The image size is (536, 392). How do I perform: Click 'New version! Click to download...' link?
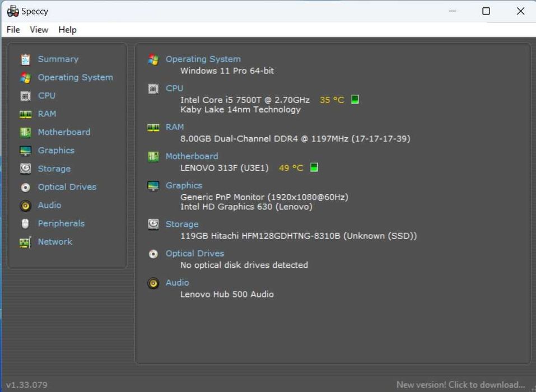pos(460,385)
